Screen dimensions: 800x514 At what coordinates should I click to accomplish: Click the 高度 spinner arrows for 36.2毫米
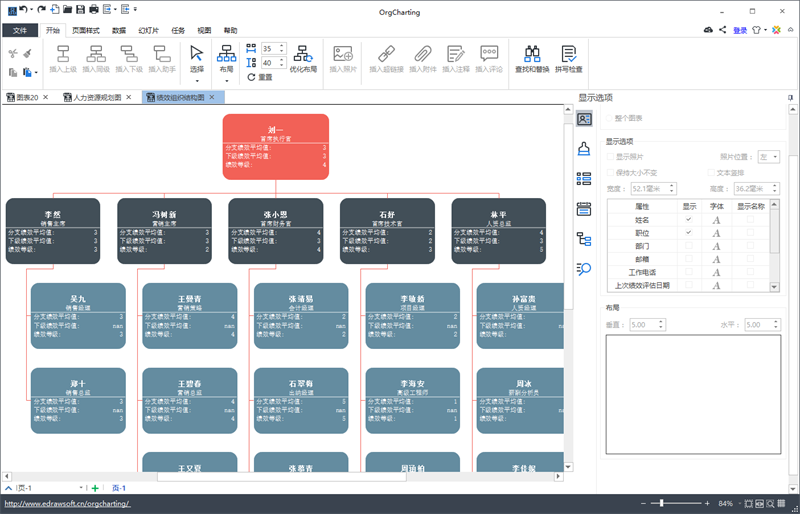coord(775,188)
